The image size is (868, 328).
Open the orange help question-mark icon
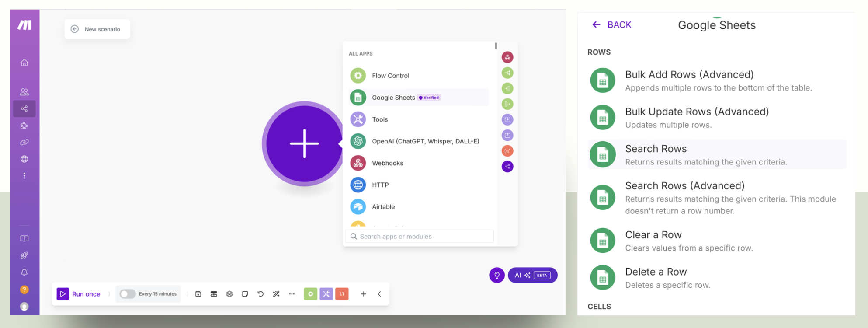coord(24,290)
